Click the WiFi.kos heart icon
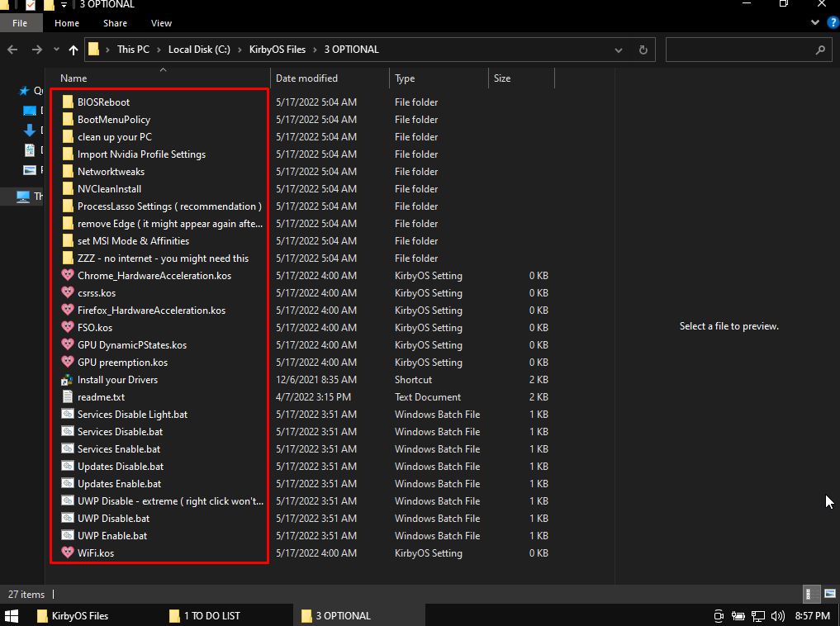The width and height of the screenshot is (840, 626). pyautogui.click(x=68, y=552)
